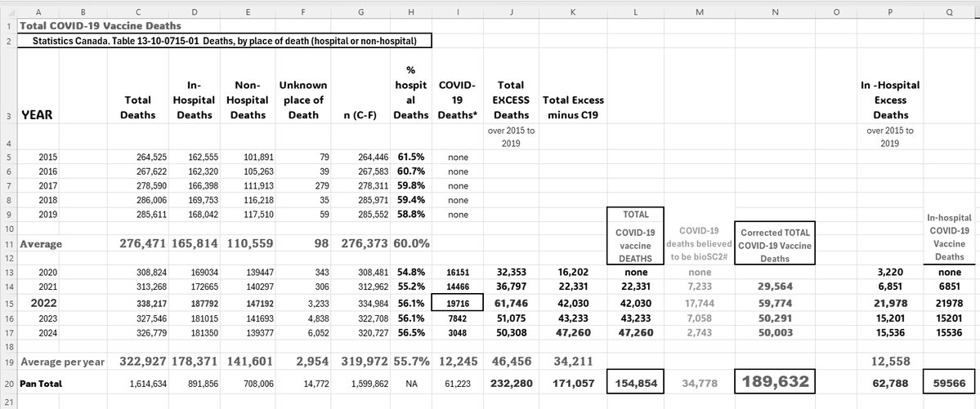
Task: Click the 'Average per year' label
Action: [x=62, y=362]
